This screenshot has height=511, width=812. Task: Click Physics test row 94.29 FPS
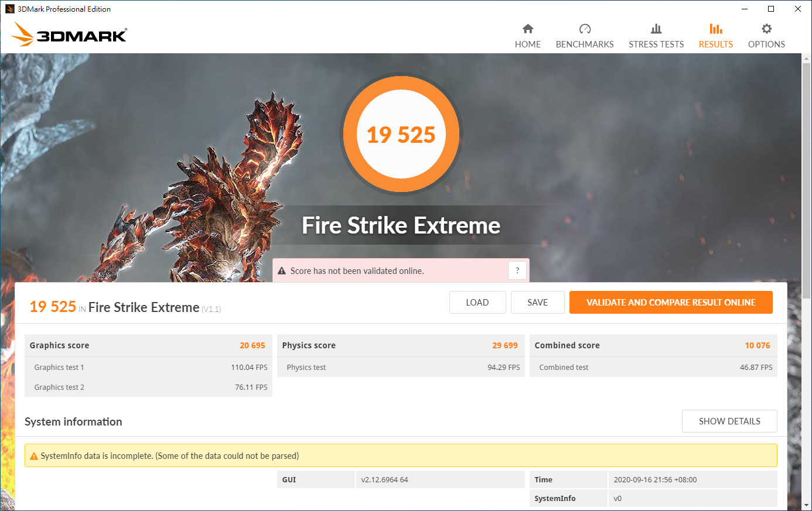[x=401, y=367]
